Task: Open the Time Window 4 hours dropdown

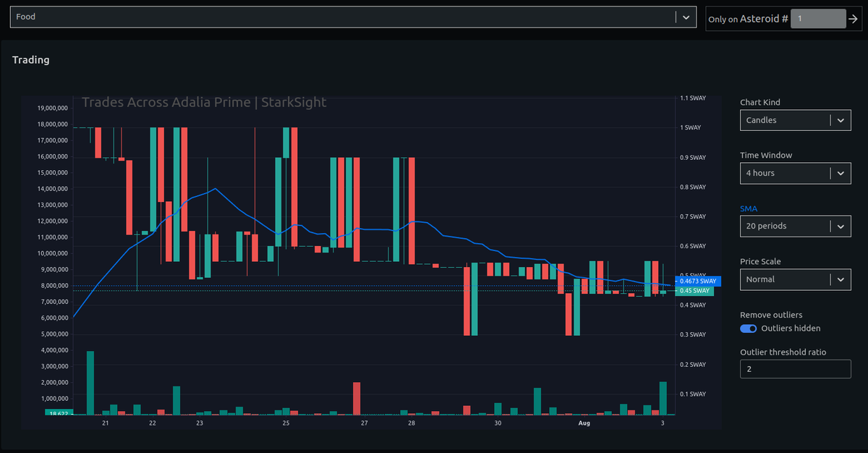Action: 796,173
